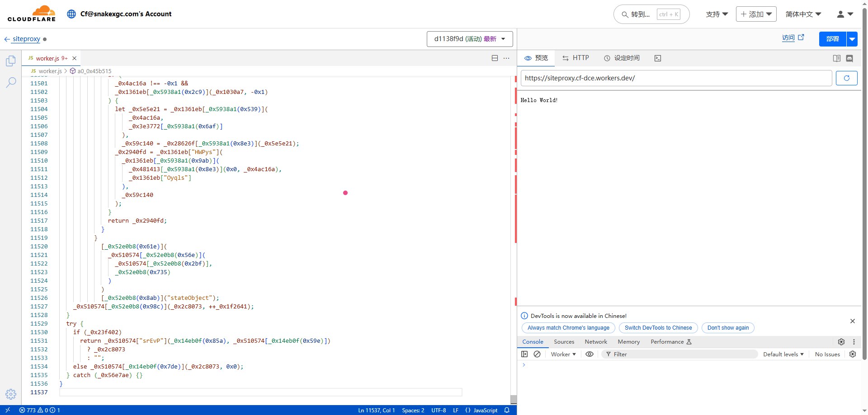Open the problems count 773 errors in status bar
Image resolution: width=868 pixels, height=415 pixels.
pos(39,410)
